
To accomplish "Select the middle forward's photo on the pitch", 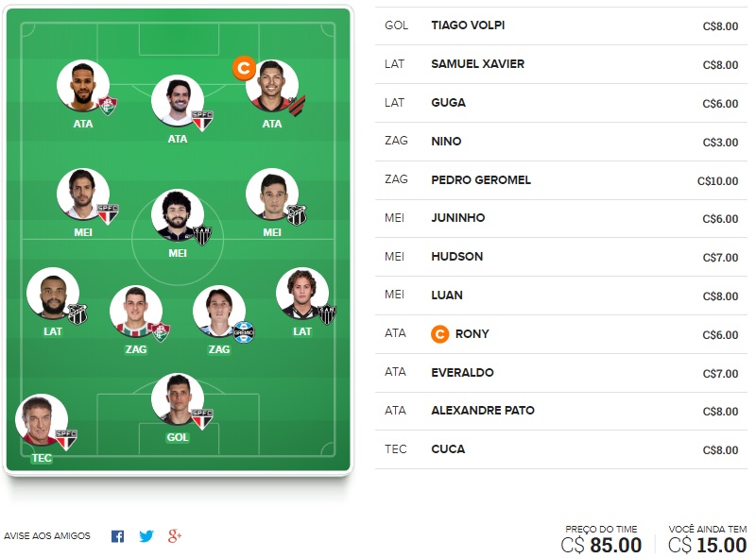I will coord(178,100).
